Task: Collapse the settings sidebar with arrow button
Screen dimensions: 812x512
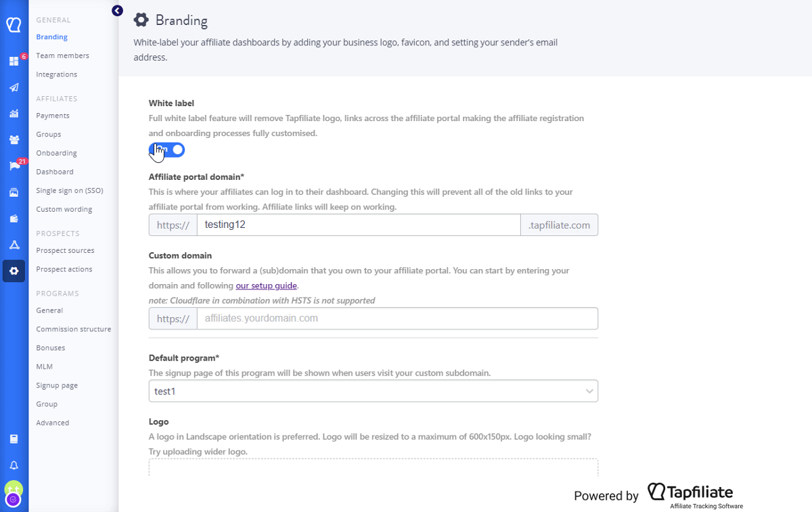Action: [117, 11]
